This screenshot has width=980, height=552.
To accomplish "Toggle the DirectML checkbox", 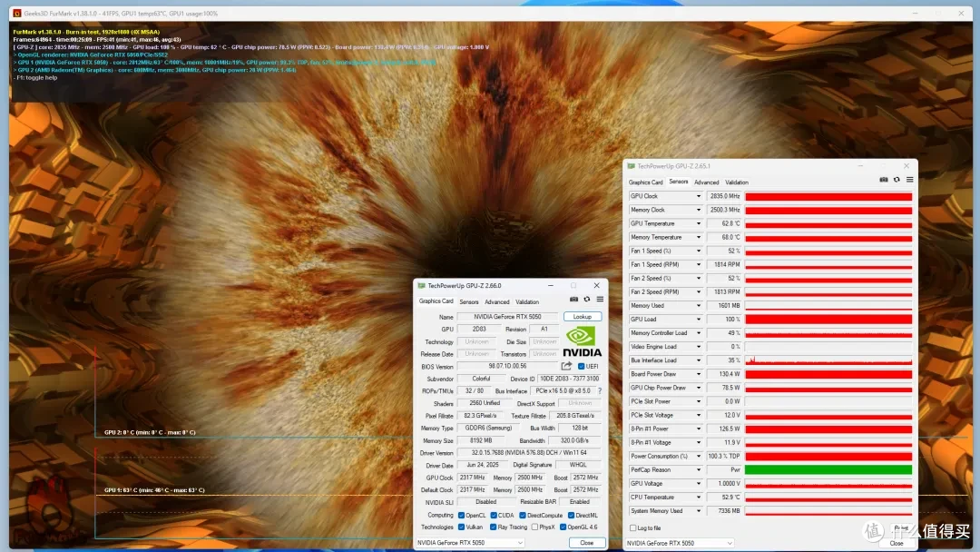I will point(572,516).
